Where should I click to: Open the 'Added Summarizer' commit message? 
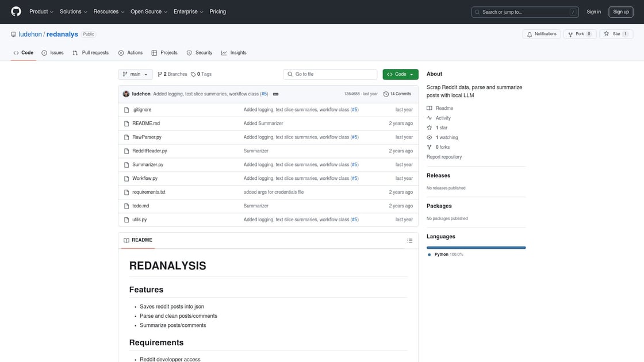pos(263,124)
